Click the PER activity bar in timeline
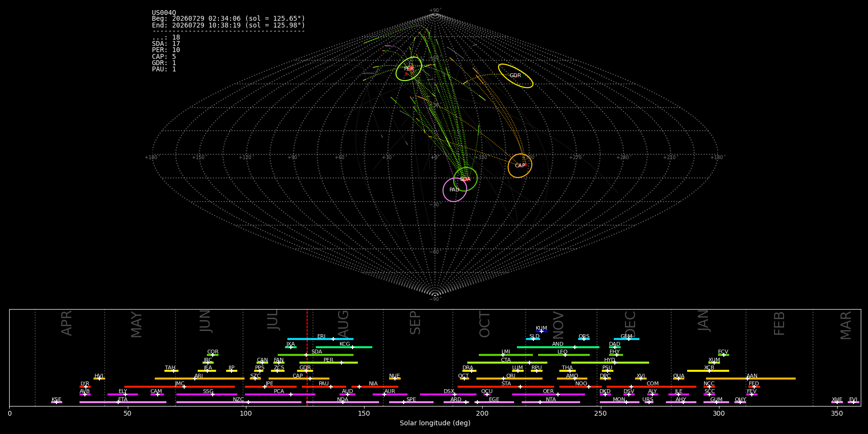 (x=328, y=363)
